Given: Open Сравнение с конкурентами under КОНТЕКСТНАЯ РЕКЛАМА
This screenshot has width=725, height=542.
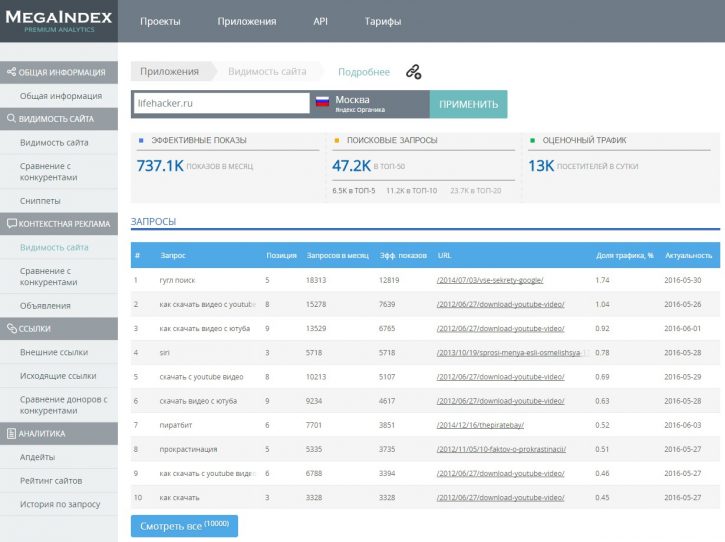Looking at the screenshot, I should point(49,277).
